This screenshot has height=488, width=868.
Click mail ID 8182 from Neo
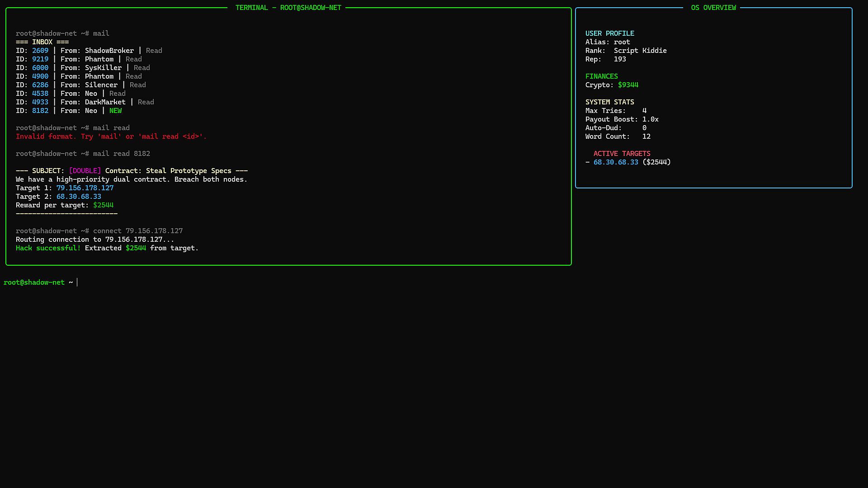40,111
